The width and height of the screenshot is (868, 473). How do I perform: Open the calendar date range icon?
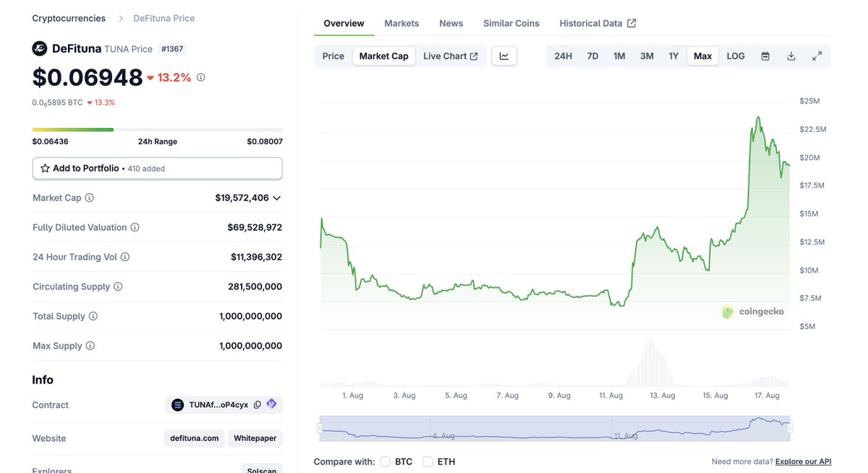[x=765, y=56]
